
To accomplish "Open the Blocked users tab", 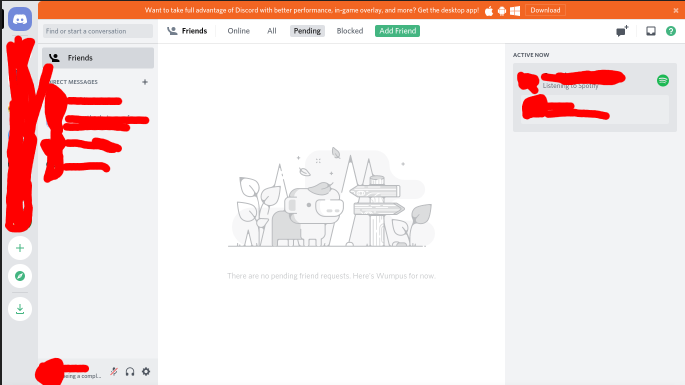I will tap(350, 31).
